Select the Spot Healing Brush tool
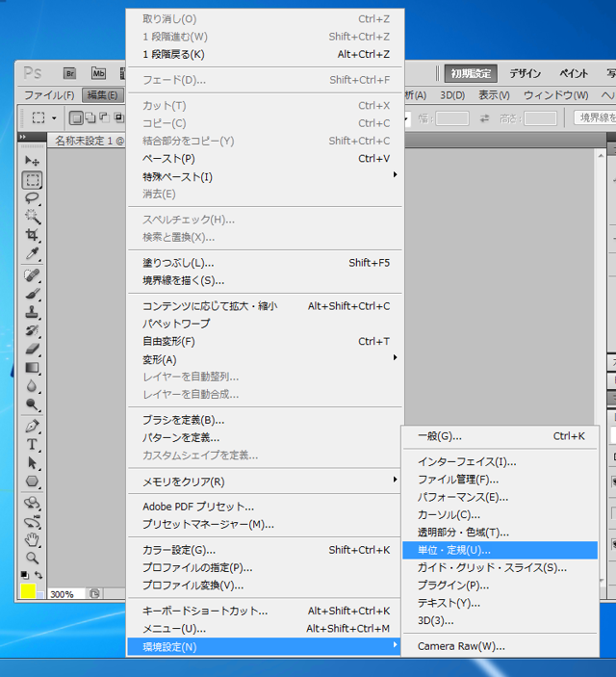616x677 pixels. click(32, 275)
